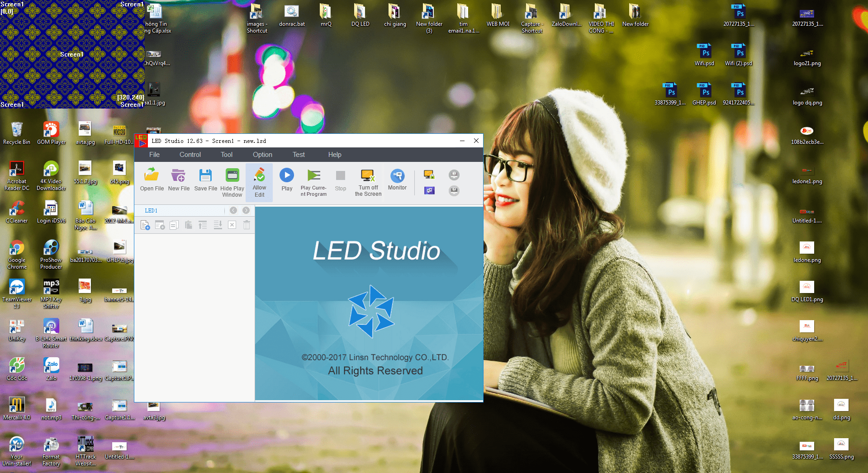The image size is (868, 473).
Task: Click the paste icon in program toolbar
Action: click(189, 225)
